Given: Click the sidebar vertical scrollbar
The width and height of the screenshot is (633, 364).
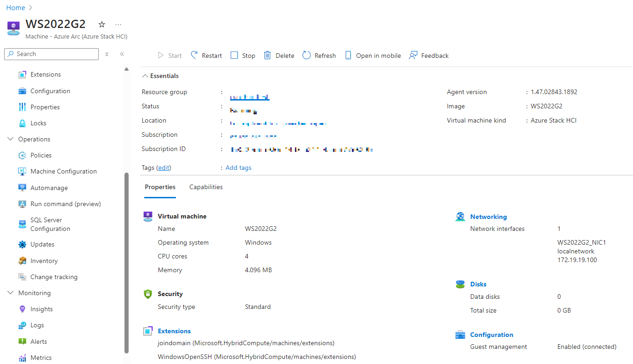Looking at the screenshot, I should 127,263.
